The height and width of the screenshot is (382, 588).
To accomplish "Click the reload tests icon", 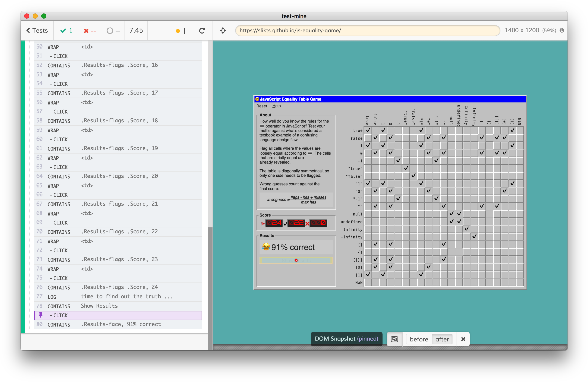I will (x=202, y=31).
